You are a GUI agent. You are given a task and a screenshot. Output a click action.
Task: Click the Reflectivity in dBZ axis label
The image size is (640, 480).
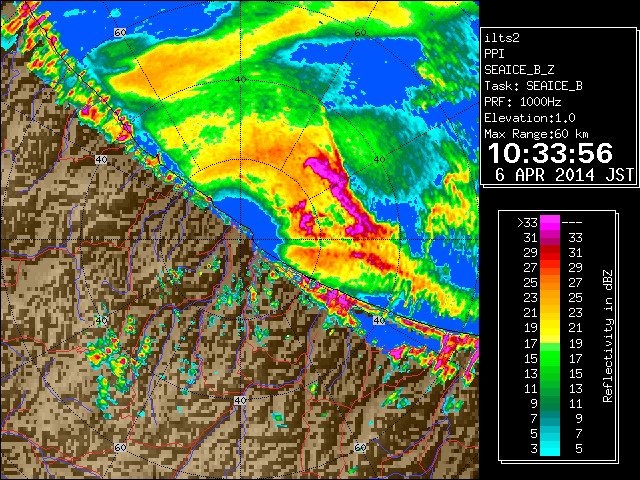[x=607, y=336]
